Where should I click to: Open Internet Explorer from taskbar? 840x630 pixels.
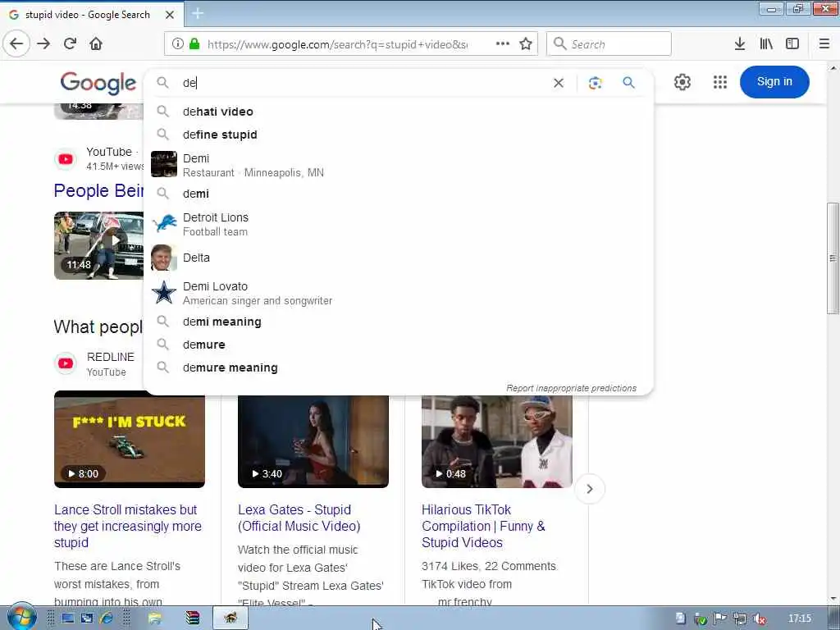point(106,619)
